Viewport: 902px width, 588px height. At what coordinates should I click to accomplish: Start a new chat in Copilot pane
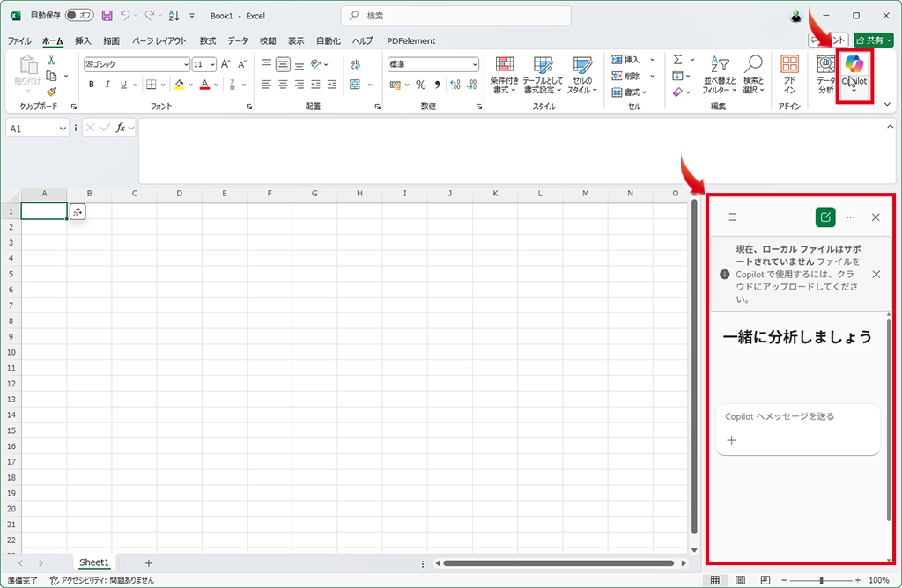coord(824,217)
